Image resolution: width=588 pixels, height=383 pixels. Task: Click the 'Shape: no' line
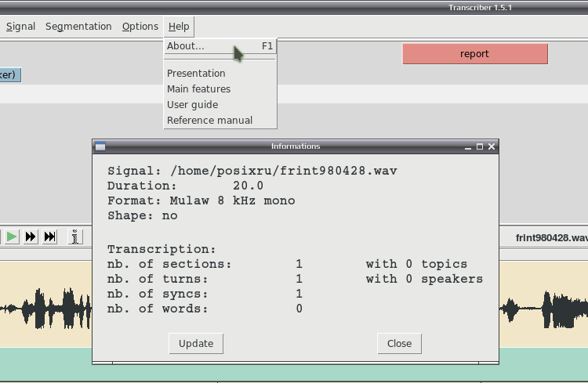pyautogui.click(x=143, y=216)
